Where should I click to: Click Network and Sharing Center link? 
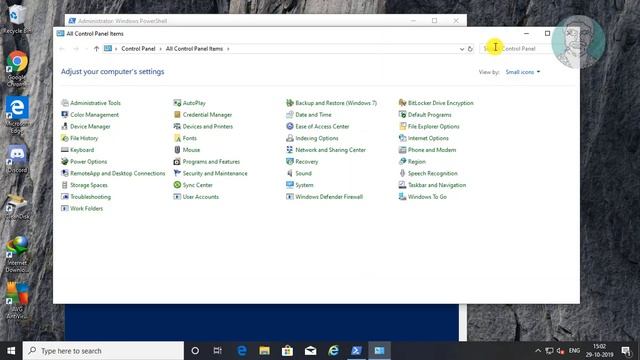[330, 150]
